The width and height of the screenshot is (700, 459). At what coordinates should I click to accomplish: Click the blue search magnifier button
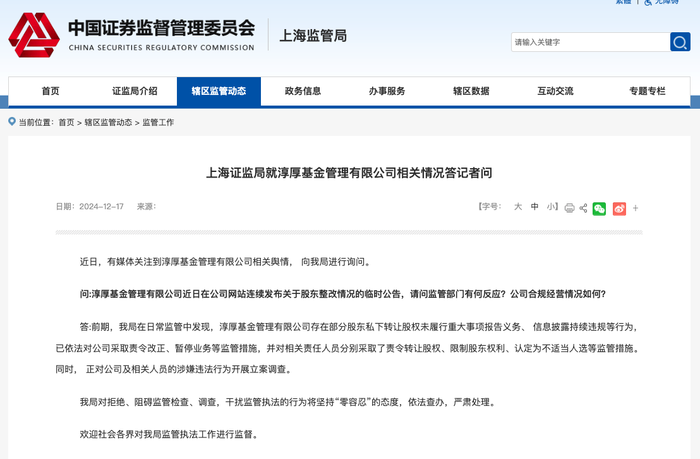(x=680, y=42)
